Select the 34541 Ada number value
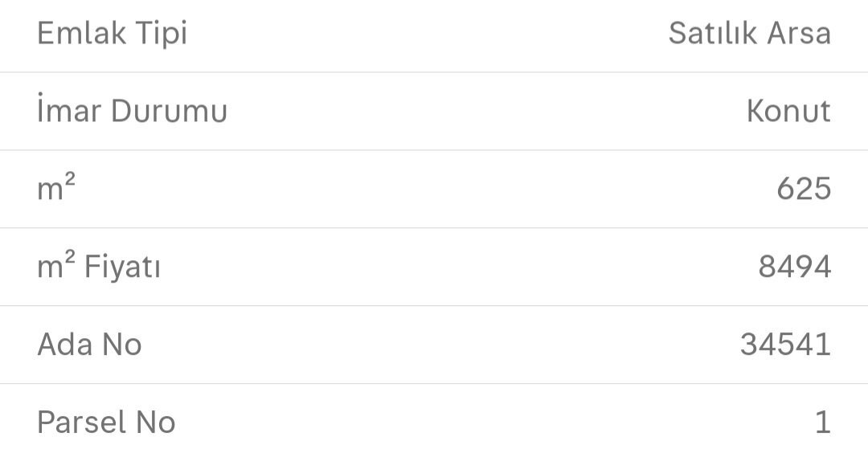This screenshot has width=868, height=461. point(785,345)
